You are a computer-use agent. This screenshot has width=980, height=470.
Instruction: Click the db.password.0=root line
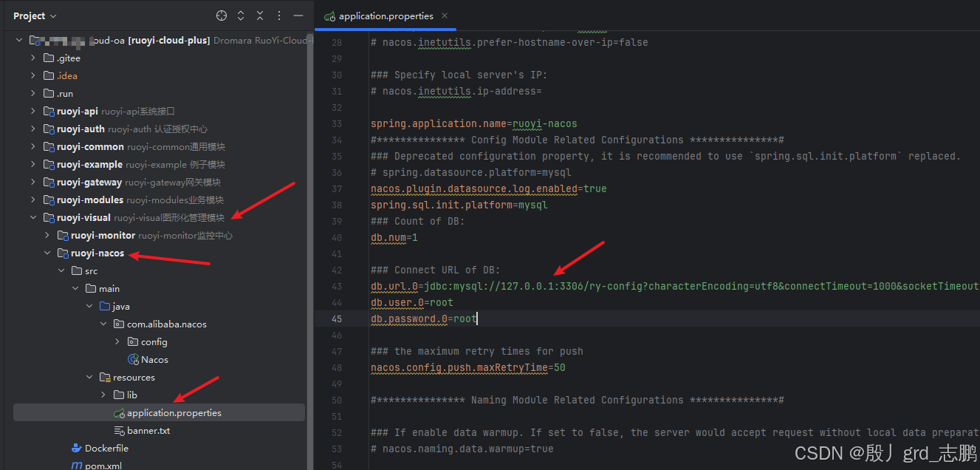pos(424,319)
